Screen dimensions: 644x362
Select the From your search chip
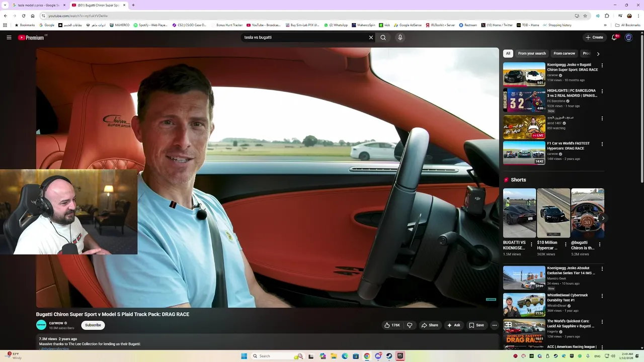pyautogui.click(x=532, y=53)
